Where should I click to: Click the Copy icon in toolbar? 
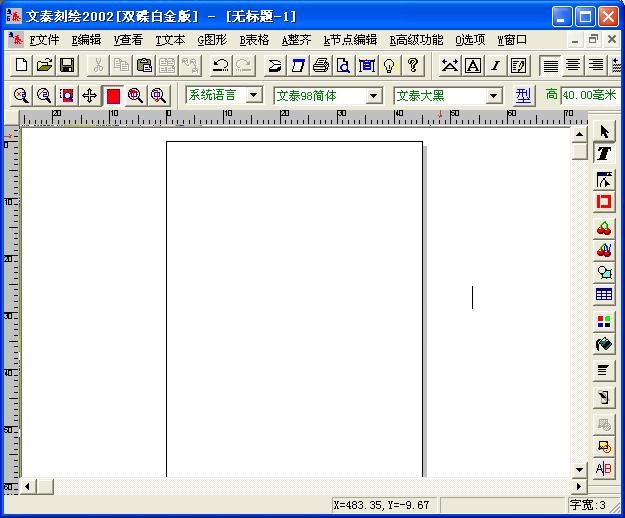[x=121, y=65]
